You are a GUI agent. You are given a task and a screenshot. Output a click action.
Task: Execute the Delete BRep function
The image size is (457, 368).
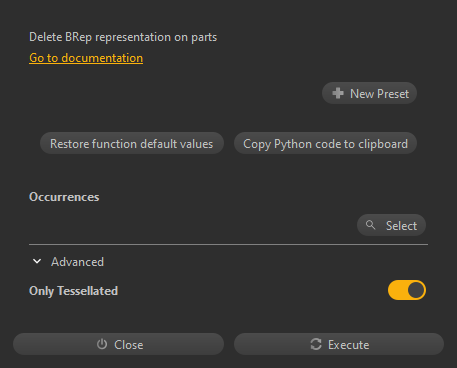(339, 344)
